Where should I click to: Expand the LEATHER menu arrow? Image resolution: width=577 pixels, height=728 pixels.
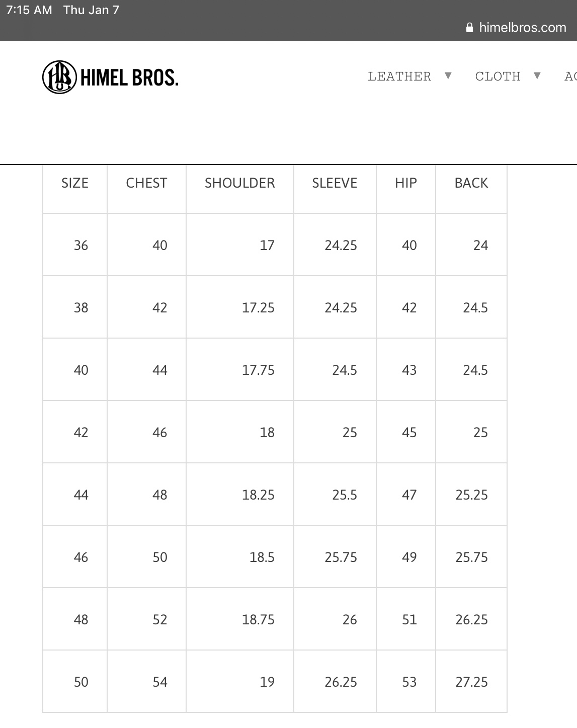(448, 75)
